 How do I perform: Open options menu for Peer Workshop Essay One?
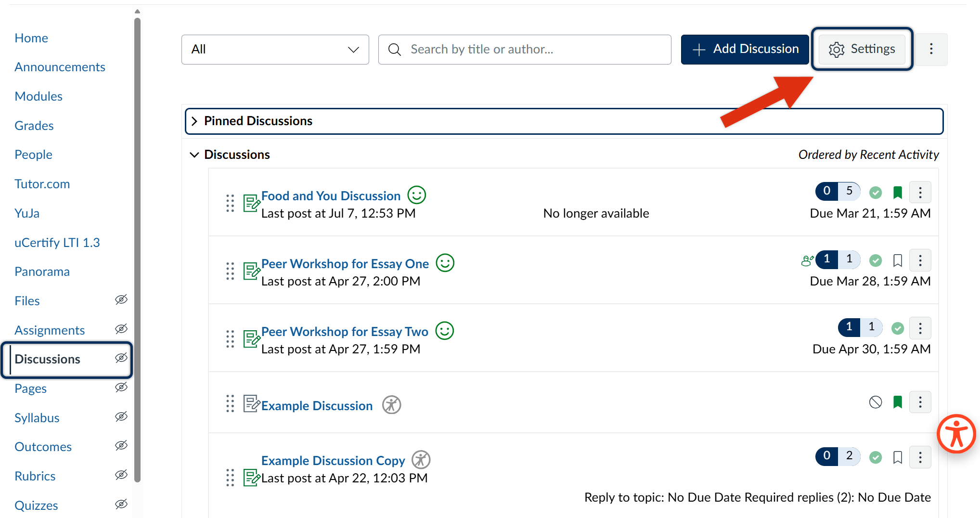point(920,260)
